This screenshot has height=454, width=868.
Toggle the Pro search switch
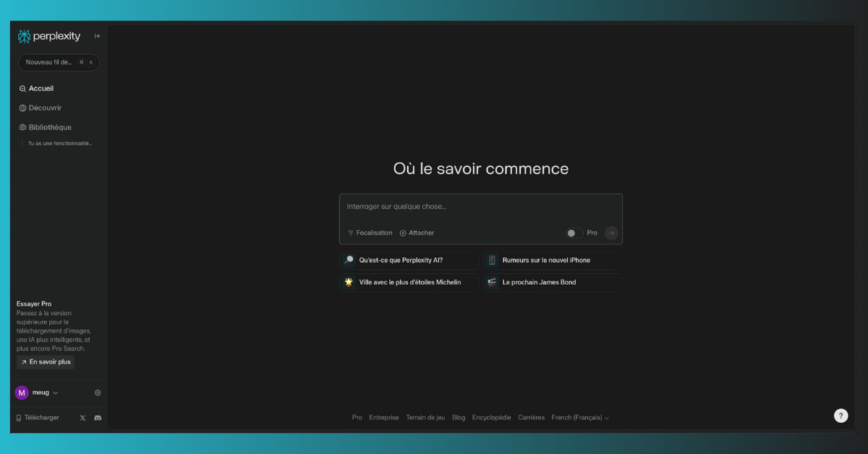coord(574,233)
